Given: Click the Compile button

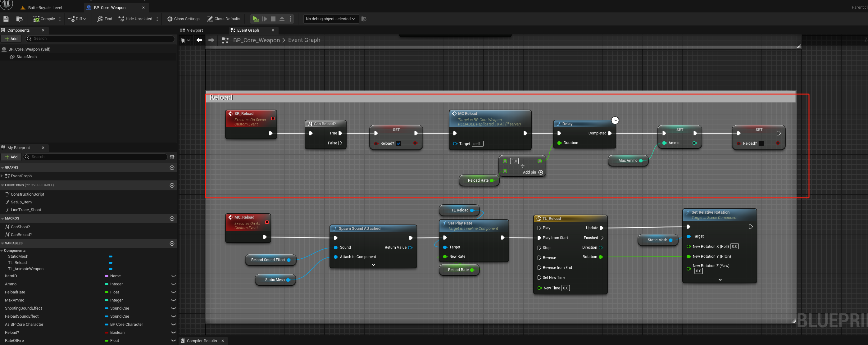Looking at the screenshot, I should (44, 19).
